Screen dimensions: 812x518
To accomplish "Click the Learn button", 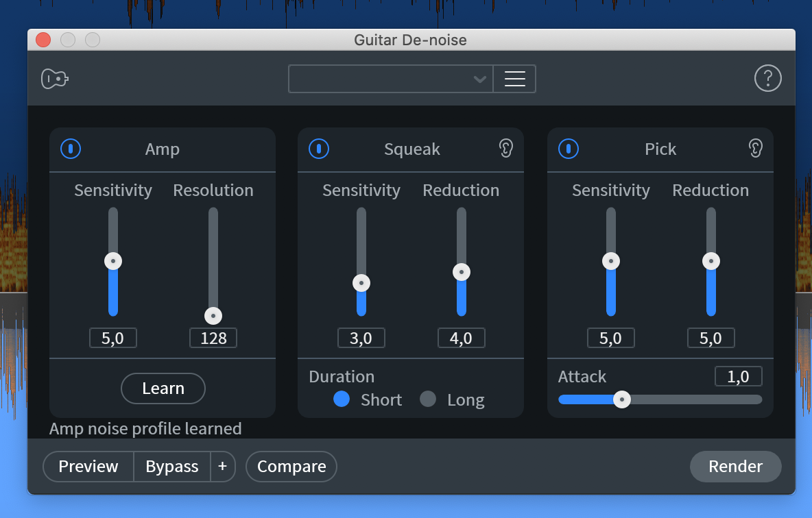I will click(163, 388).
